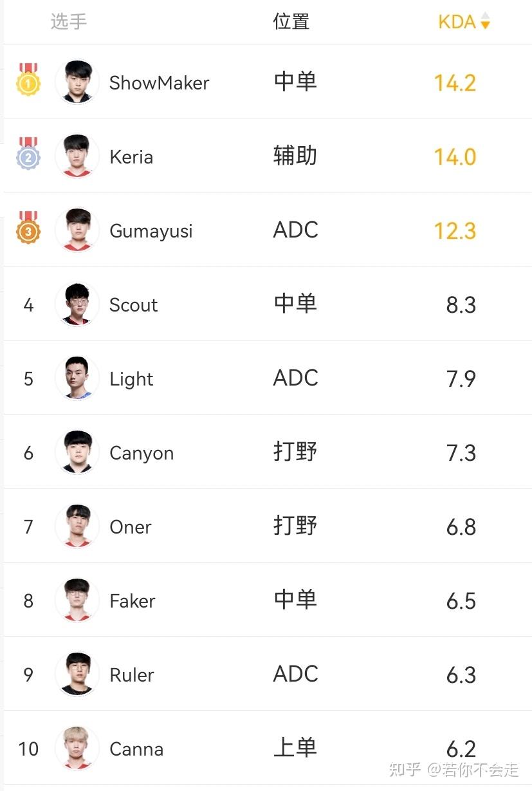
Task: Click the KDA header label
Action: click(457, 22)
